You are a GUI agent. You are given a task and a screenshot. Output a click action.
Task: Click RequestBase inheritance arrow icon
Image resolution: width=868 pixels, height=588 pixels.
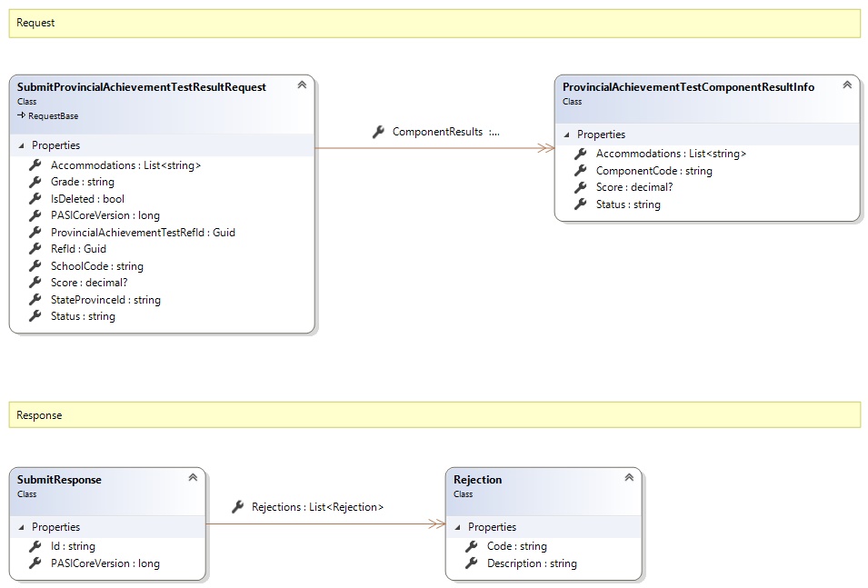tap(22, 116)
